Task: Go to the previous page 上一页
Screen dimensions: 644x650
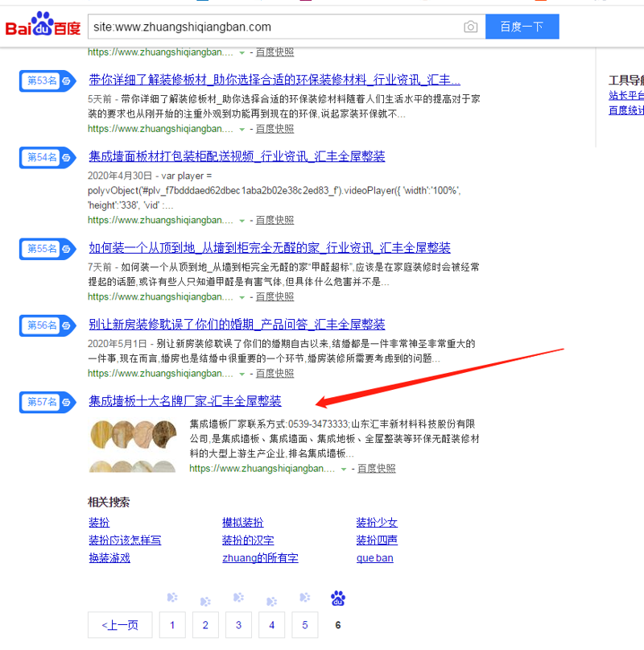Action: pyautogui.click(x=120, y=625)
